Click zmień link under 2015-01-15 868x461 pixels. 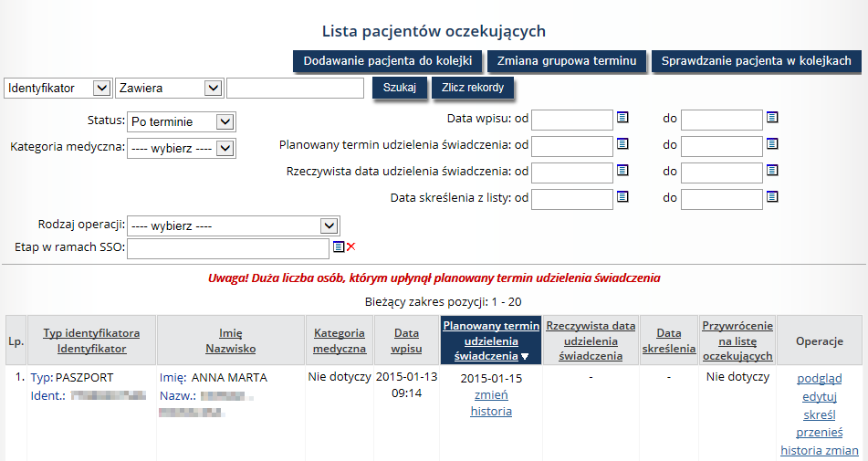click(491, 395)
